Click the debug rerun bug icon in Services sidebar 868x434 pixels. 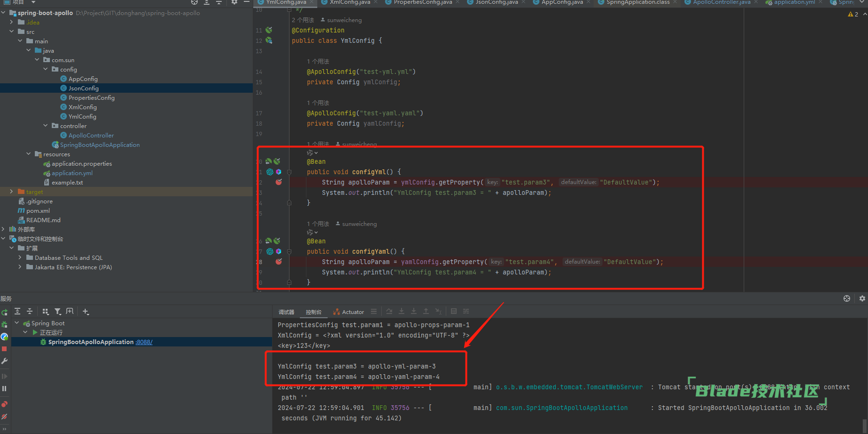(4, 324)
